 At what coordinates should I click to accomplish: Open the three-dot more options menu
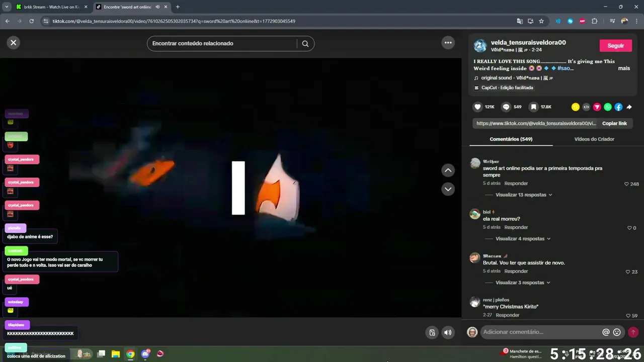click(448, 43)
